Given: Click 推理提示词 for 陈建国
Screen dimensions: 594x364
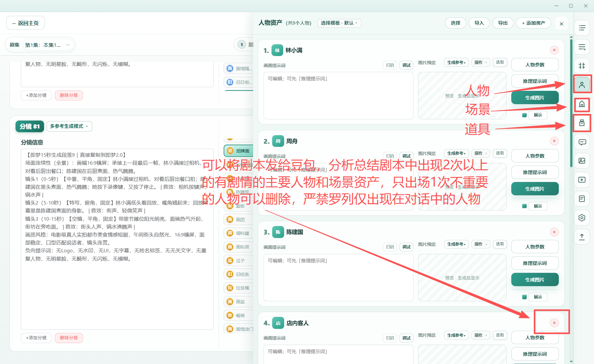Looking at the screenshot, I should [x=535, y=263].
